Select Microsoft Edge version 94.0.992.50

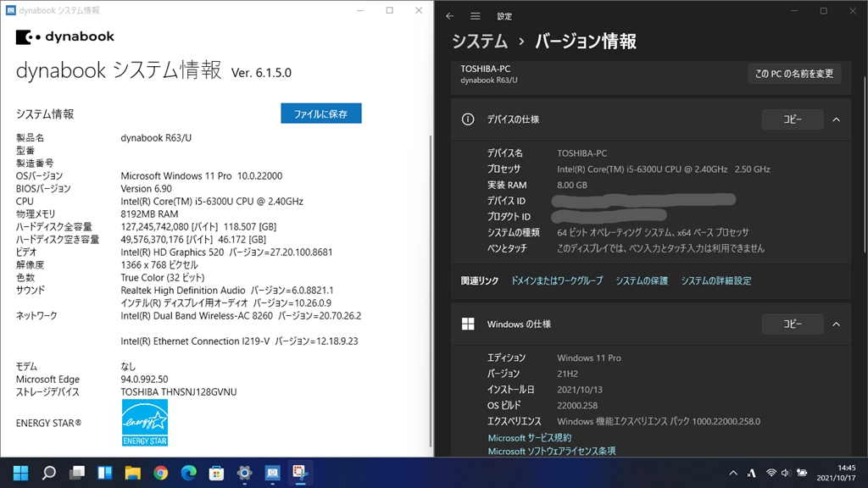[144, 380]
